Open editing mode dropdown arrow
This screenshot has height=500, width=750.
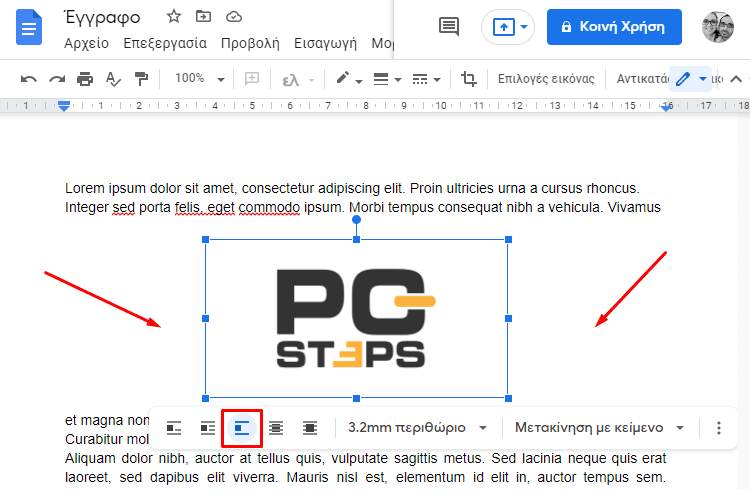tap(703, 78)
